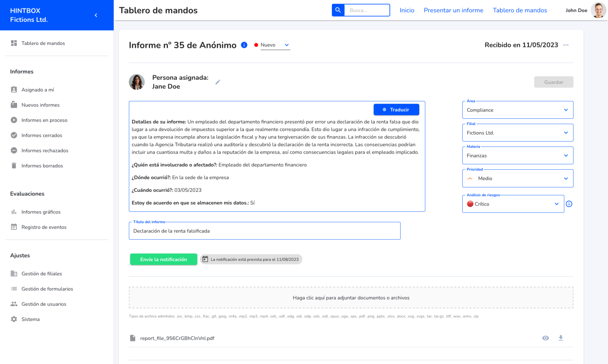Open the Prioridad dropdown showing Medio
Image resolution: width=608 pixels, height=364 pixels.
tap(518, 178)
